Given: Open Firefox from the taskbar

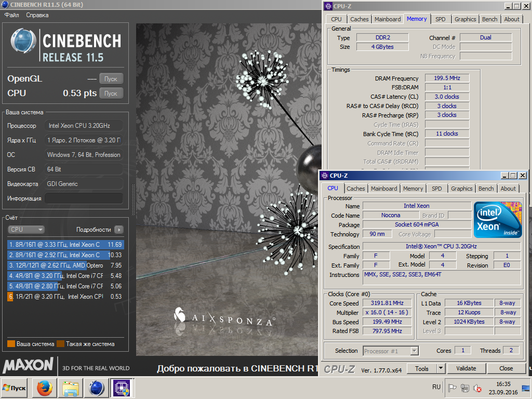Looking at the screenshot, I should pos(45,388).
